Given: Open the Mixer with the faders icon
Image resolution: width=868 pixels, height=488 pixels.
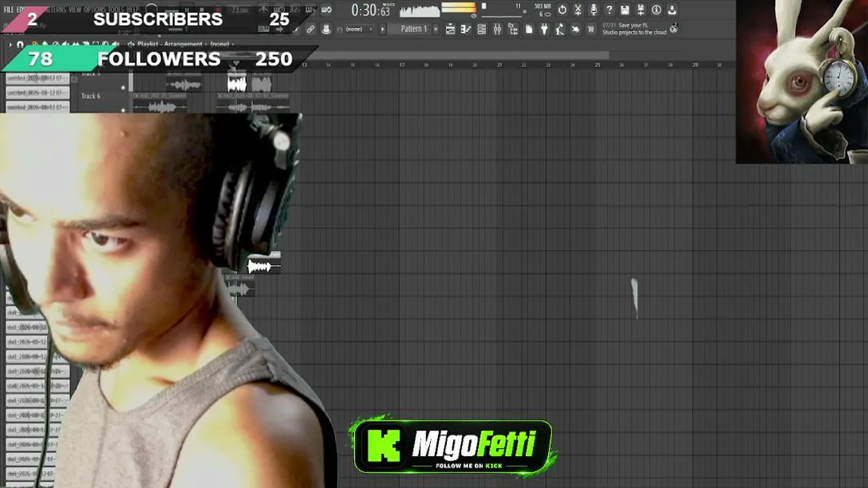Looking at the screenshot, I should (x=497, y=29).
